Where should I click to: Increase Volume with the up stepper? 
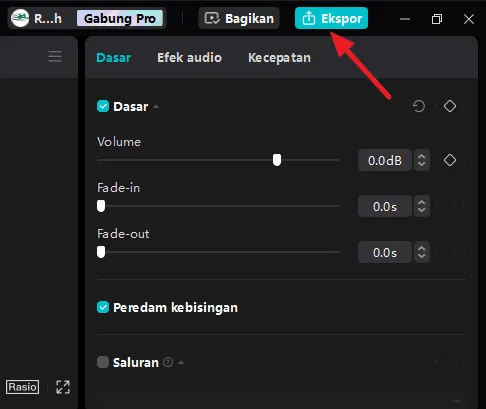pos(422,156)
